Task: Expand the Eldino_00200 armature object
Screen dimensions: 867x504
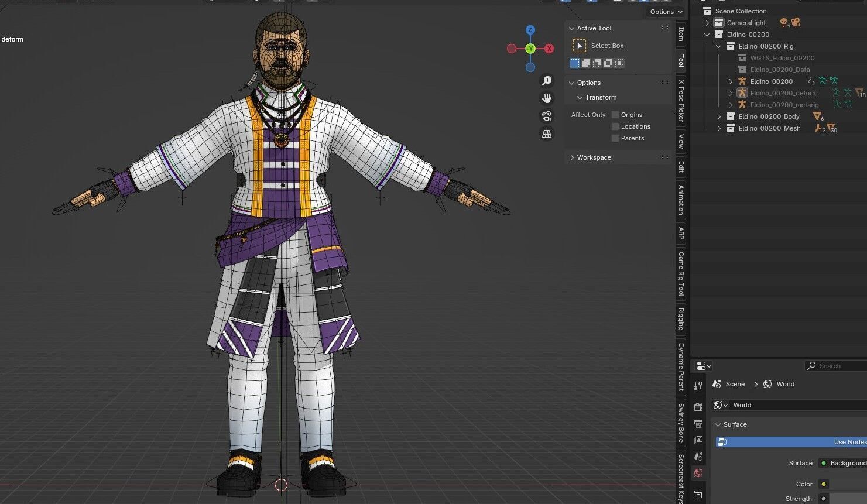Action: click(x=731, y=81)
